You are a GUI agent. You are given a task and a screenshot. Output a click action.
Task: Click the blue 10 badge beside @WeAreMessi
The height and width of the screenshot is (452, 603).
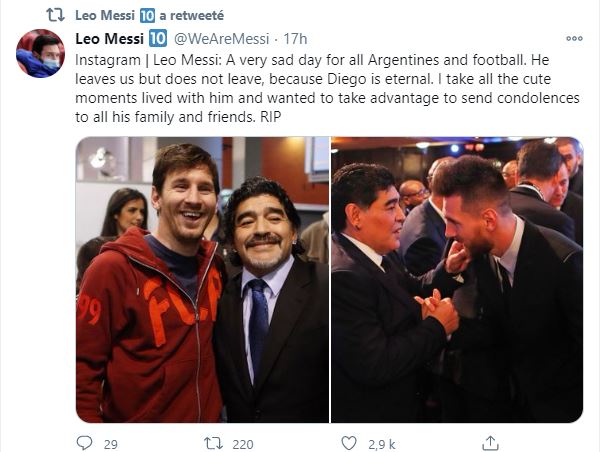point(157,39)
